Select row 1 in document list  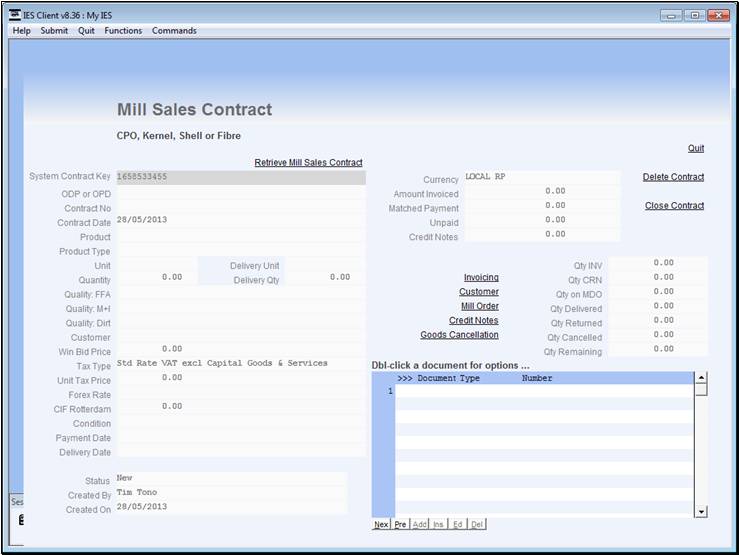544,391
